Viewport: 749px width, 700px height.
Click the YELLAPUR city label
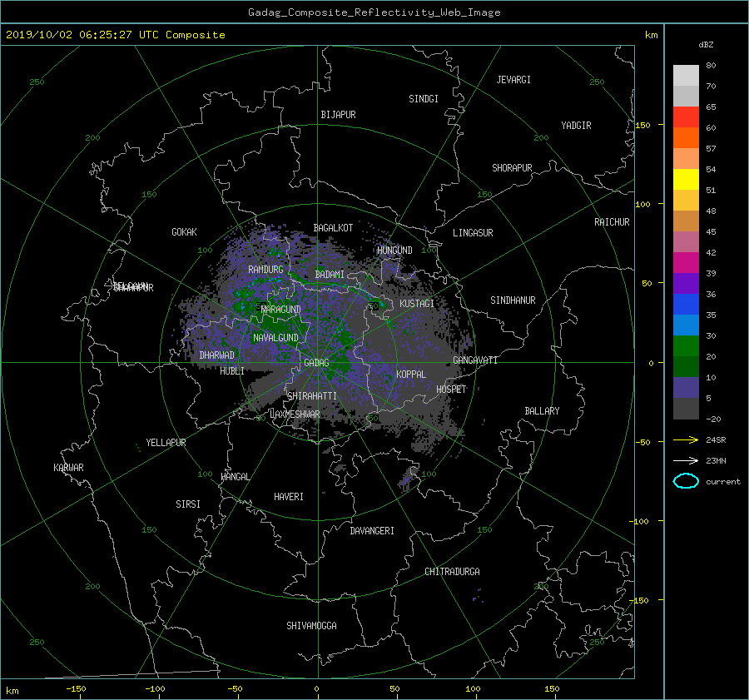point(166,443)
